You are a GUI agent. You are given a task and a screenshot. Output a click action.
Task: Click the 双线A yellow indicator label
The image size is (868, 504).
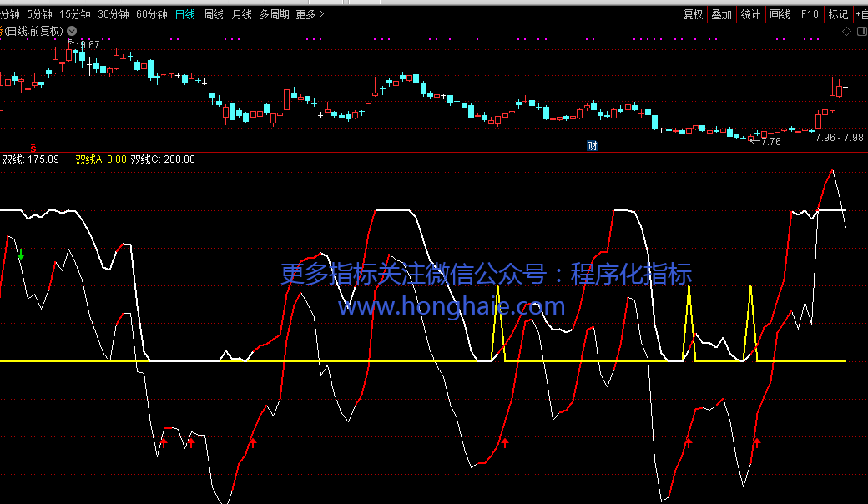point(101,159)
